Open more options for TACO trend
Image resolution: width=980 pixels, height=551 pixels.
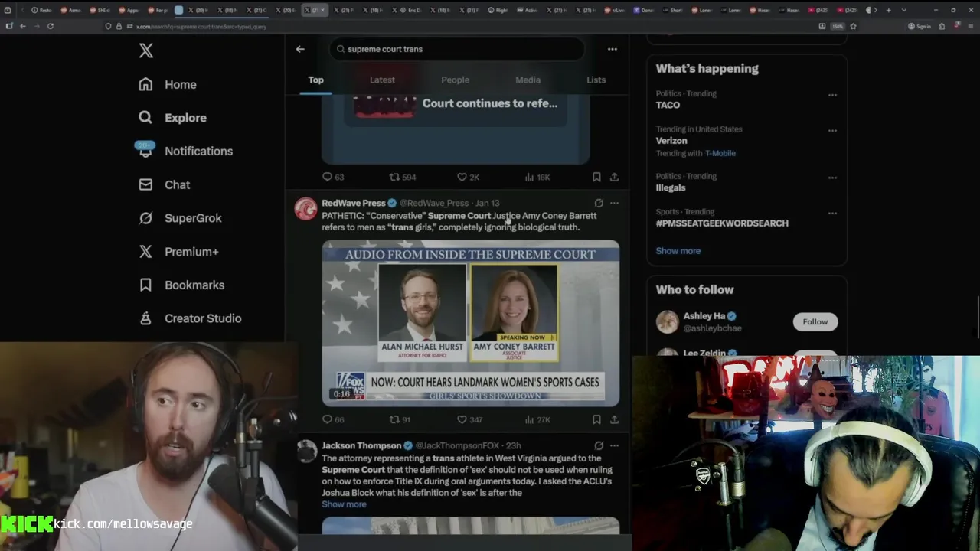pyautogui.click(x=832, y=95)
